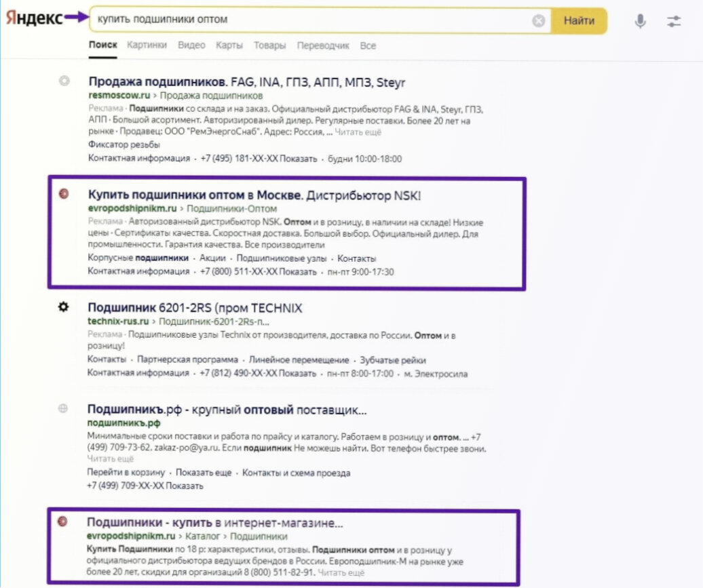Image resolution: width=703 pixels, height=588 pixels.
Task: Clear the search query with the X icon
Action: point(539,20)
